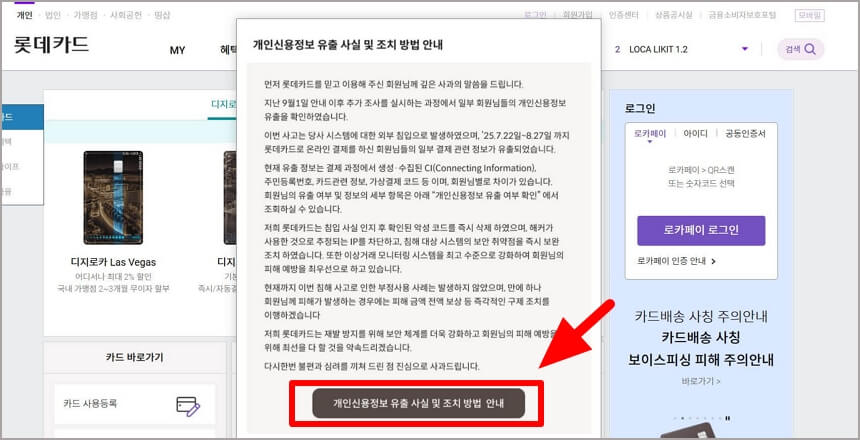Click the 어디서나 최대 2% 할인 text
Image resolution: width=860 pixels, height=440 pixels.
(113, 277)
